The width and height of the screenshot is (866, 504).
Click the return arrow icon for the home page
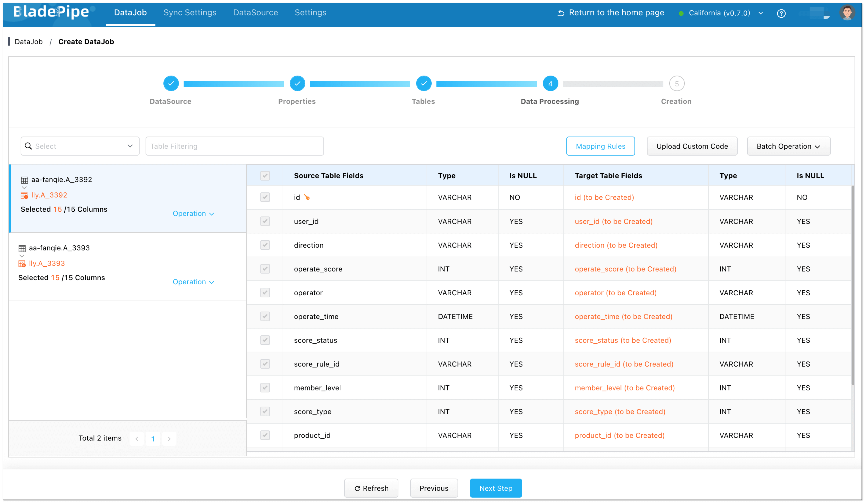(561, 13)
